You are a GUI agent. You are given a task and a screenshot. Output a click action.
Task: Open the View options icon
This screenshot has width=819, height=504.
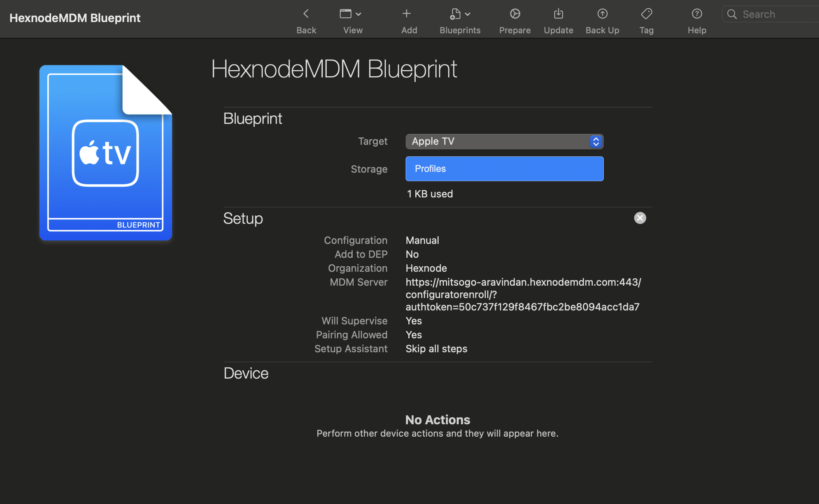[x=345, y=14]
